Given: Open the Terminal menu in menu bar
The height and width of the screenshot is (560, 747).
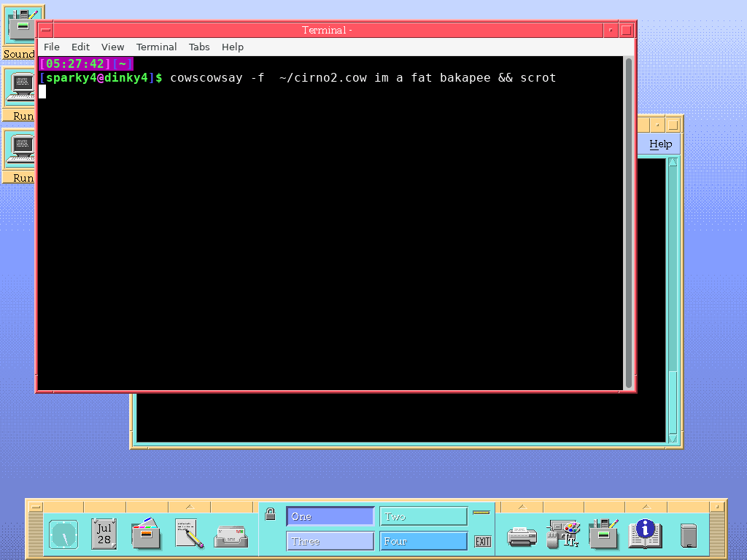Looking at the screenshot, I should point(156,47).
